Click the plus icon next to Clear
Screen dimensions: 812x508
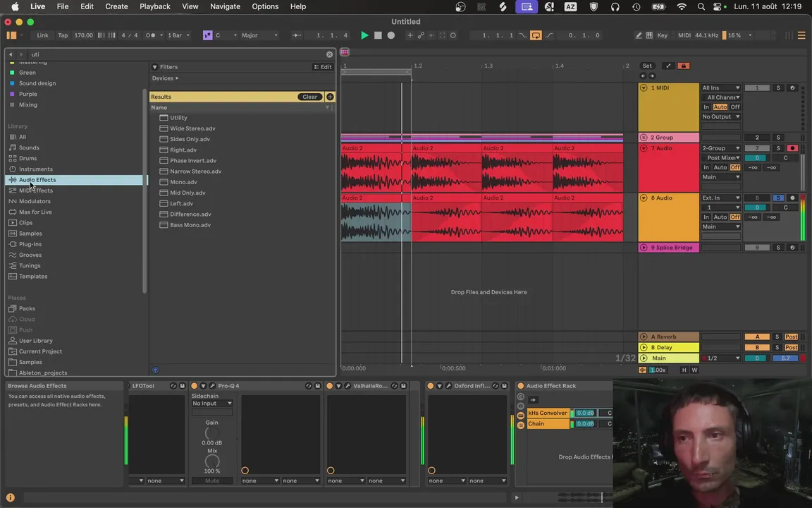pos(330,97)
